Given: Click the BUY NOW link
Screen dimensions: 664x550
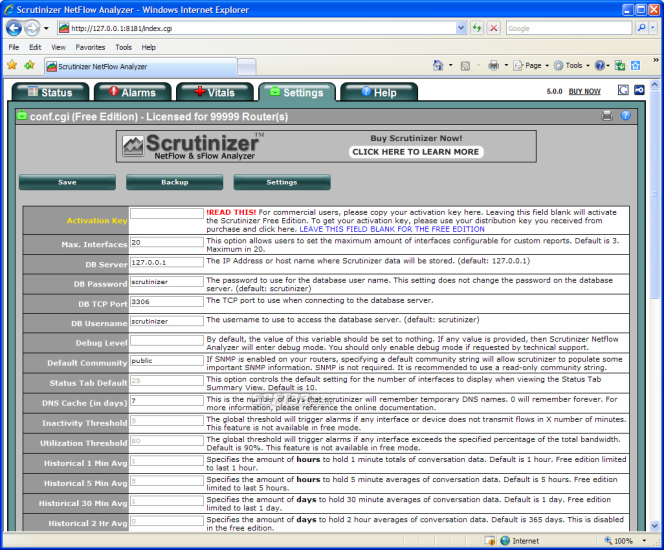Looking at the screenshot, I should 584,91.
